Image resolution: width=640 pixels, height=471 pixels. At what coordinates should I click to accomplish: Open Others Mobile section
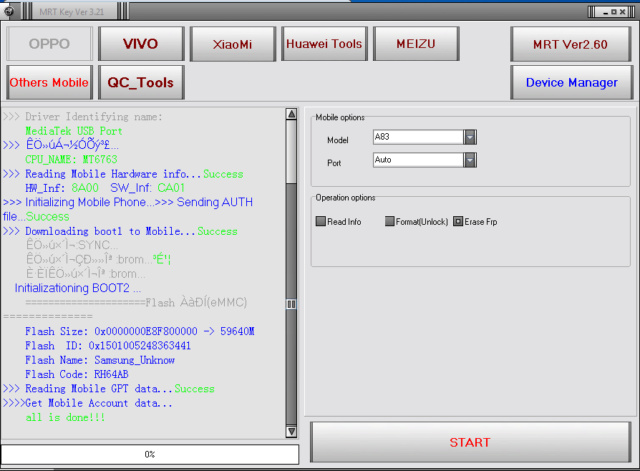49,82
